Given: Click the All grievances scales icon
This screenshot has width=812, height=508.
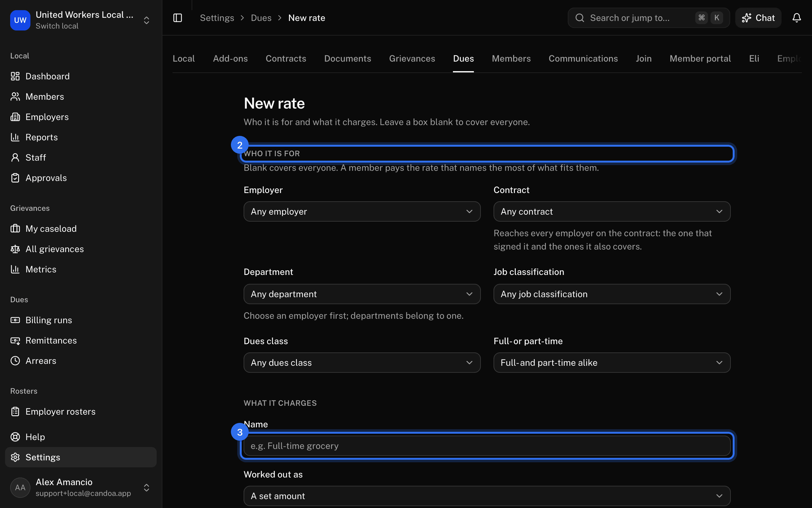Looking at the screenshot, I should point(15,249).
